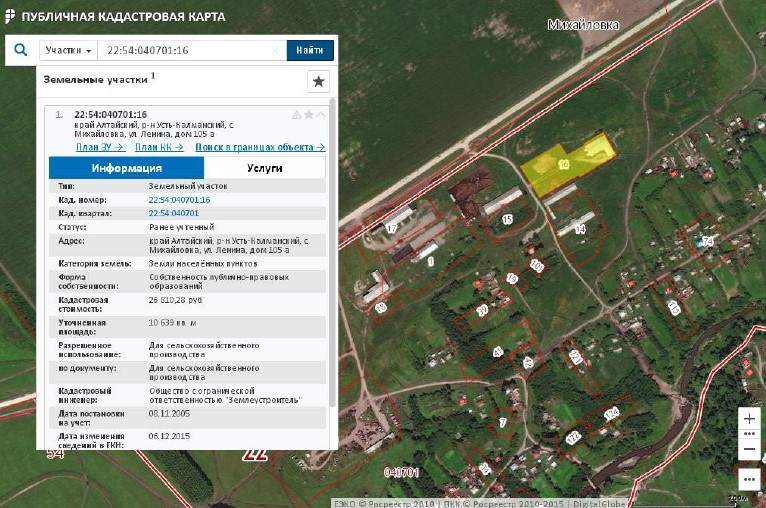This screenshot has height=508, width=766.
Task: Click Поиск в границах объекта link
Action: coord(260,147)
